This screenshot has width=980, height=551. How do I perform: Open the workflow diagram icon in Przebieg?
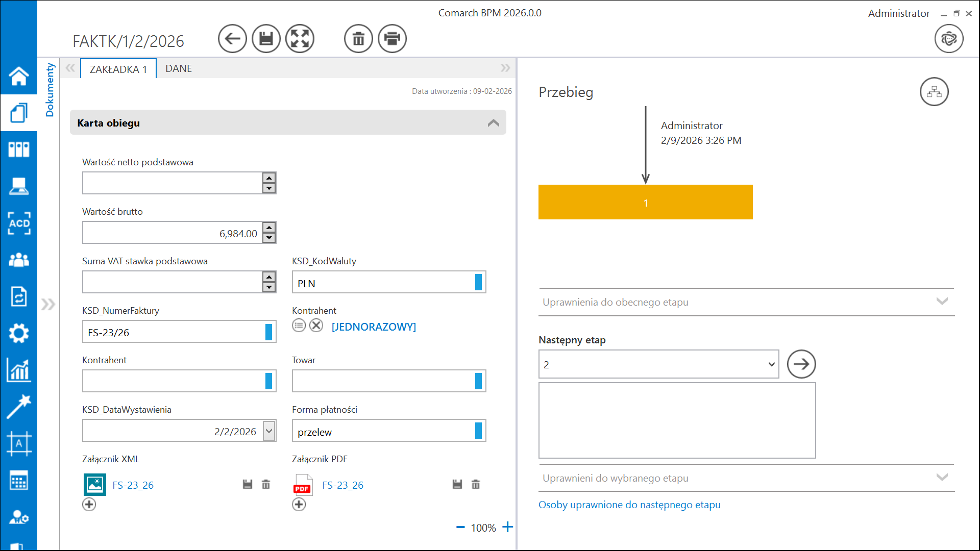(934, 92)
